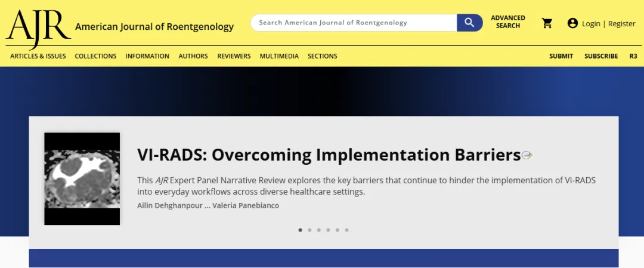Open the shopping cart
This screenshot has height=268, width=644.
(547, 23)
